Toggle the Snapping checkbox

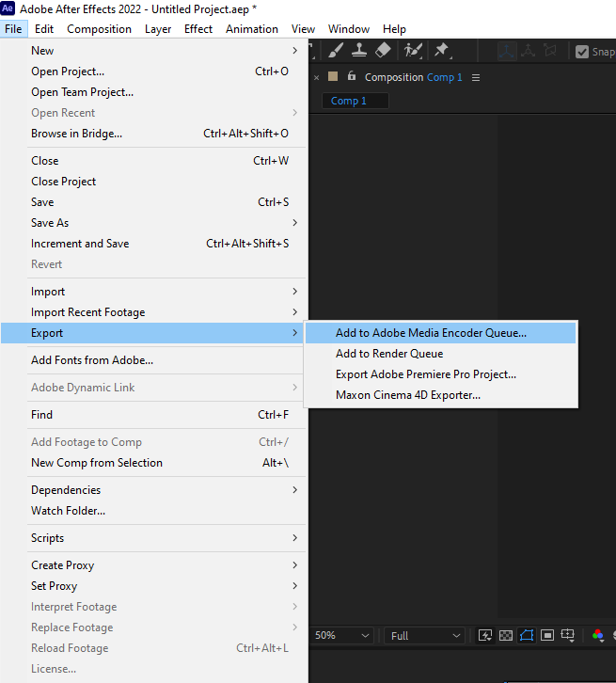[582, 53]
